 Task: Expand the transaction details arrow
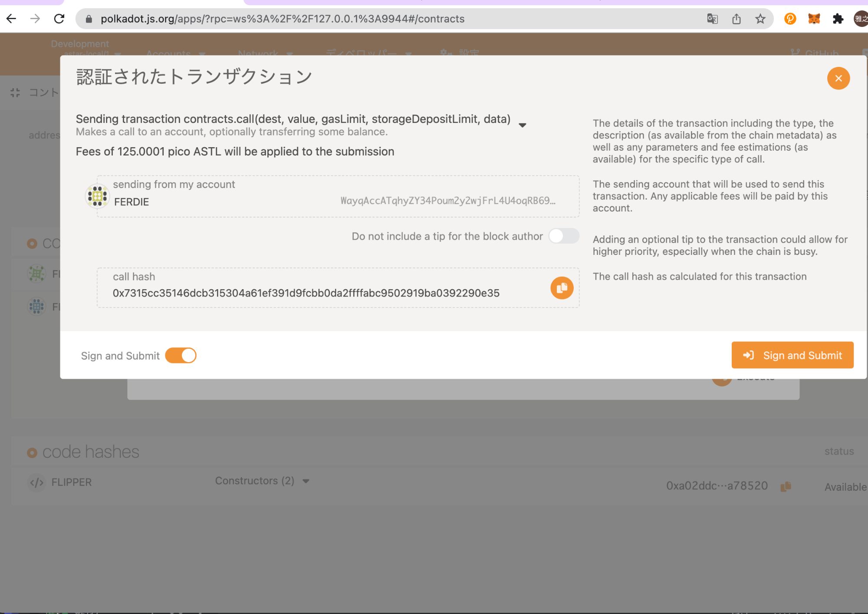(x=523, y=125)
